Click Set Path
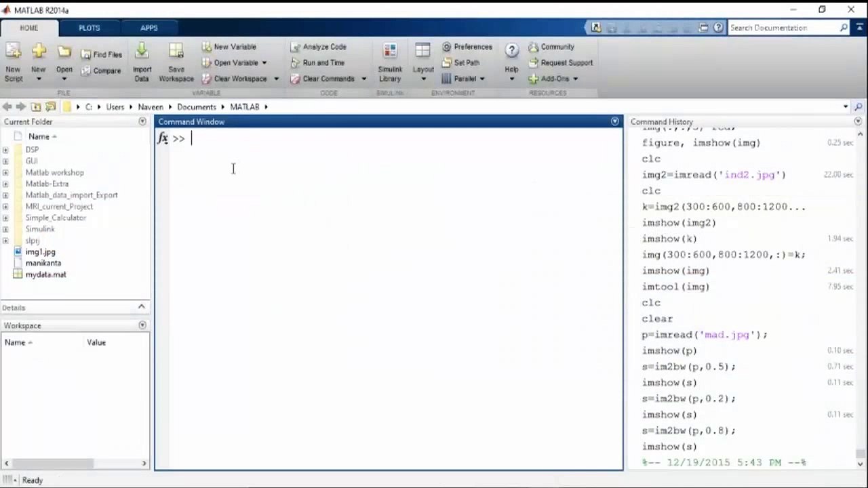868x488 pixels. tap(461, 62)
